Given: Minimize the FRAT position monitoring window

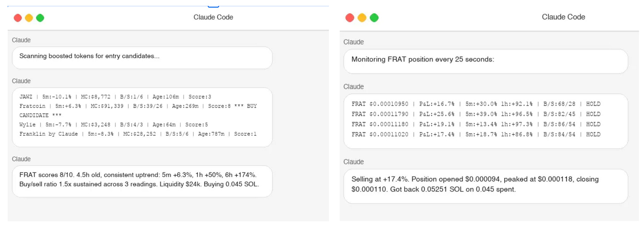Looking at the screenshot, I should tap(362, 18).
